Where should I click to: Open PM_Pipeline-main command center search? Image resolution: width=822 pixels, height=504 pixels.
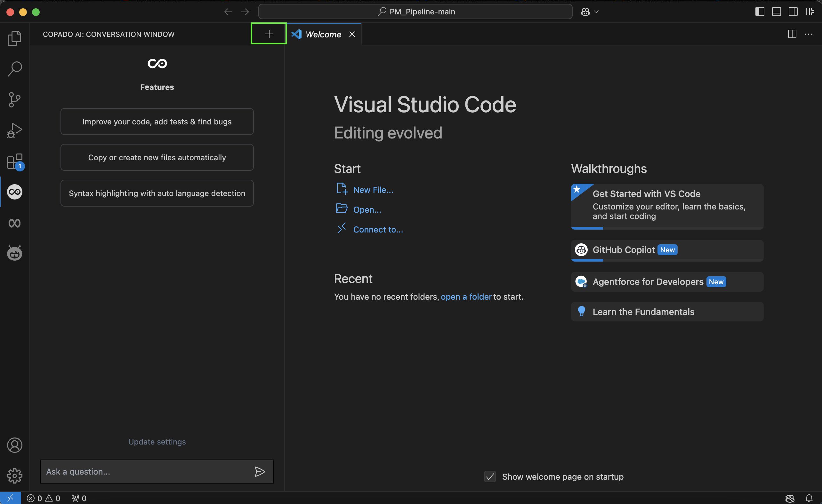point(415,12)
